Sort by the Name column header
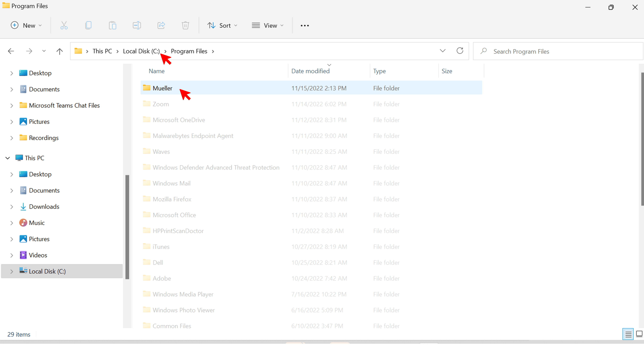The height and width of the screenshot is (363, 644). pos(156,71)
